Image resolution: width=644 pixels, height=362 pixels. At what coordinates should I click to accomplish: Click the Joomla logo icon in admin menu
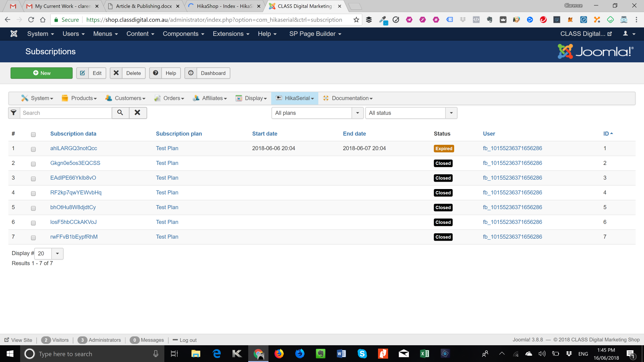pyautogui.click(x=14, y=34)
